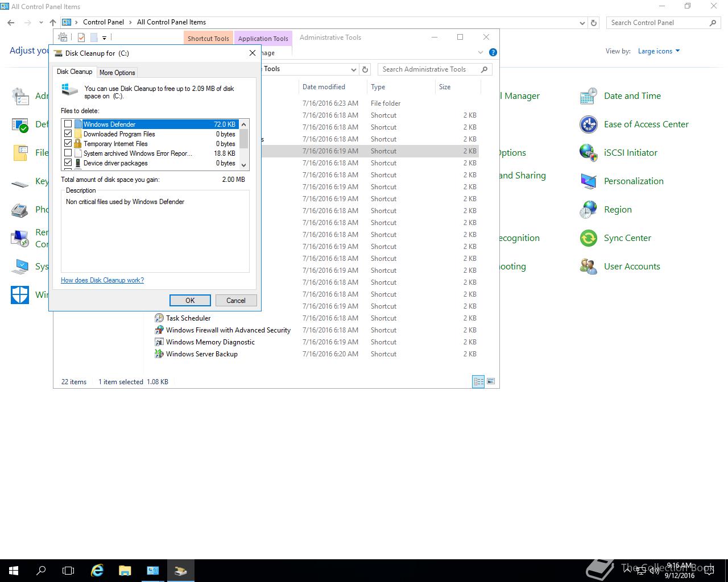
Task: Open Windows Start menu
Action: (x=14, y=571)
